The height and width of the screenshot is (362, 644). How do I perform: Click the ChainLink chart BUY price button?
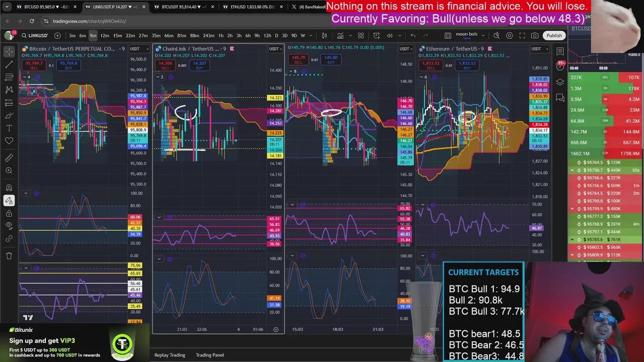coord(200,65)
